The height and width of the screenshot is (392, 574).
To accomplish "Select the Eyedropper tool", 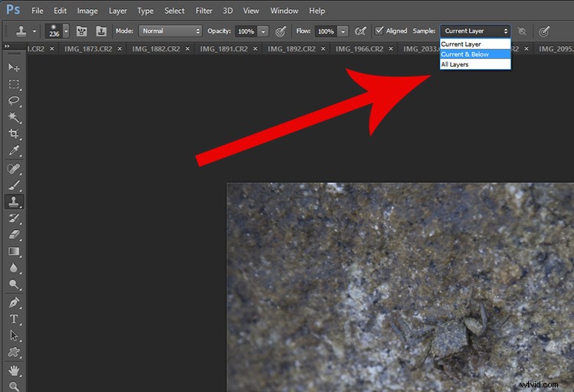I will coord(14,151).
